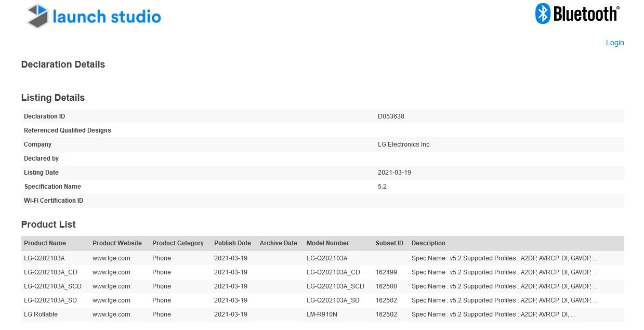
Task: Click Listing Date value 2021-03-19
Action: (x=394, y=173)
